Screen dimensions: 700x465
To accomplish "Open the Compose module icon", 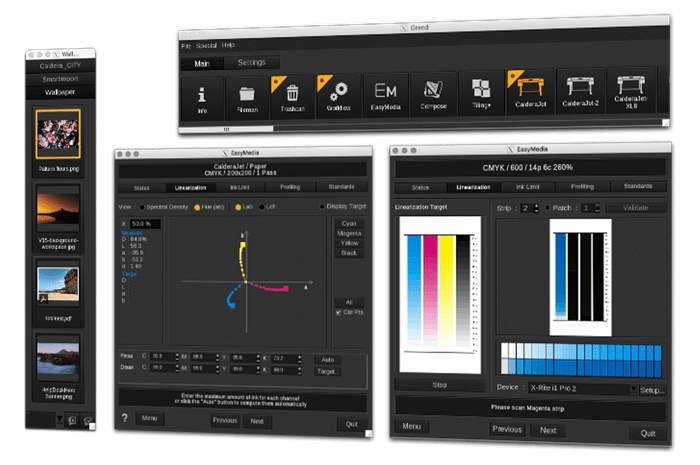I will click(434, 93).
